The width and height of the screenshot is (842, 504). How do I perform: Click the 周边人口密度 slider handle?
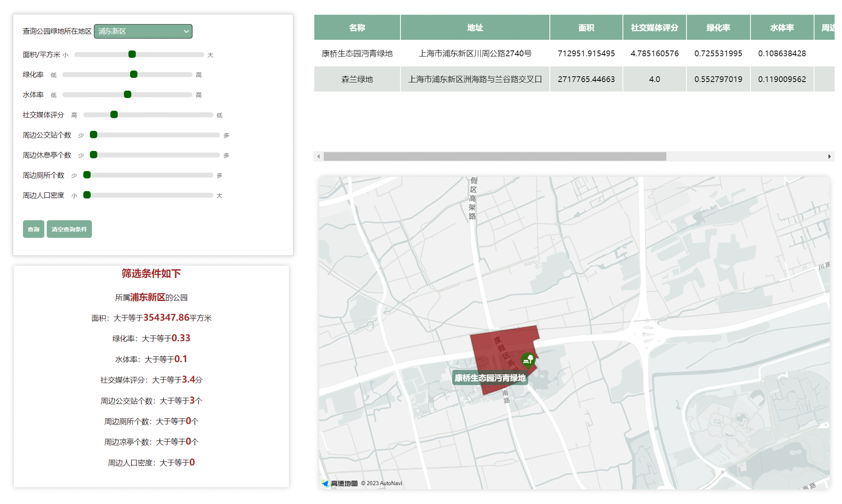[x=87, y=195]
